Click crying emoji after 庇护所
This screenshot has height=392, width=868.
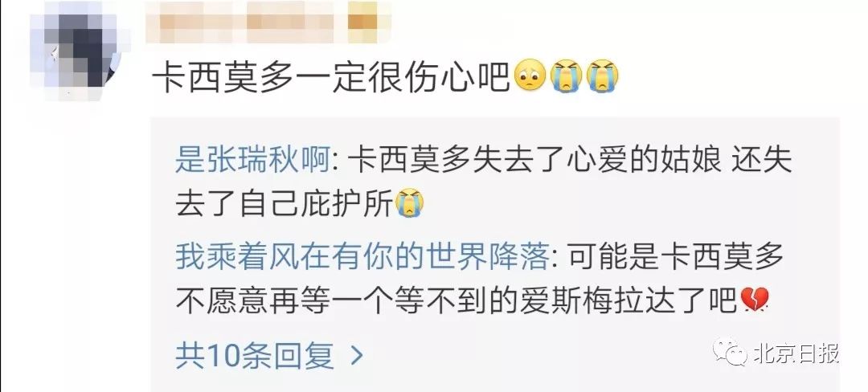(410, 203)
